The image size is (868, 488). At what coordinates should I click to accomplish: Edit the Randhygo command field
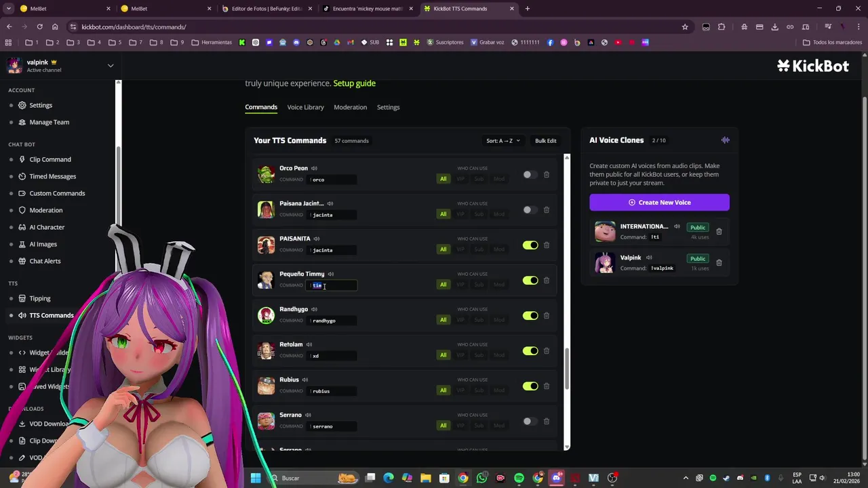[332, 321]
